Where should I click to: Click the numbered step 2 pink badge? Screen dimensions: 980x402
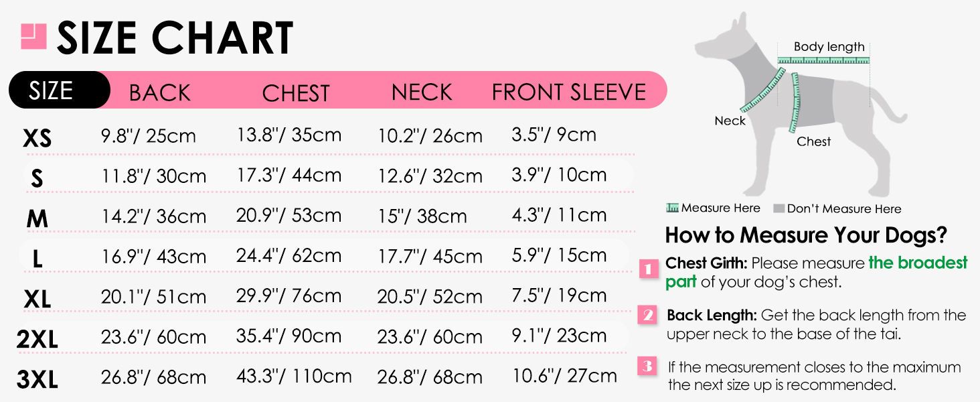[648, 315]
